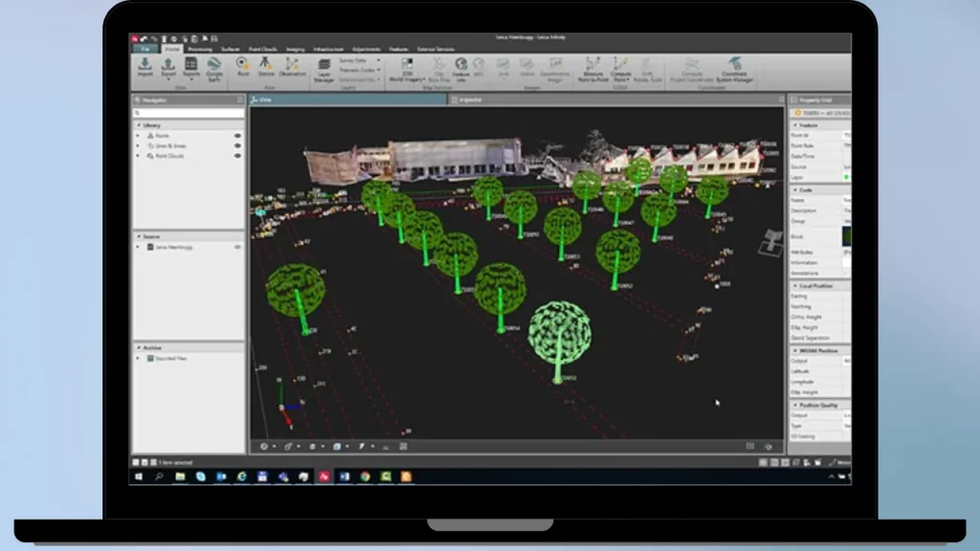980x551 pixels.
Task: Switch to the Surfaces ribbon tab
Action: coord(230,49)
